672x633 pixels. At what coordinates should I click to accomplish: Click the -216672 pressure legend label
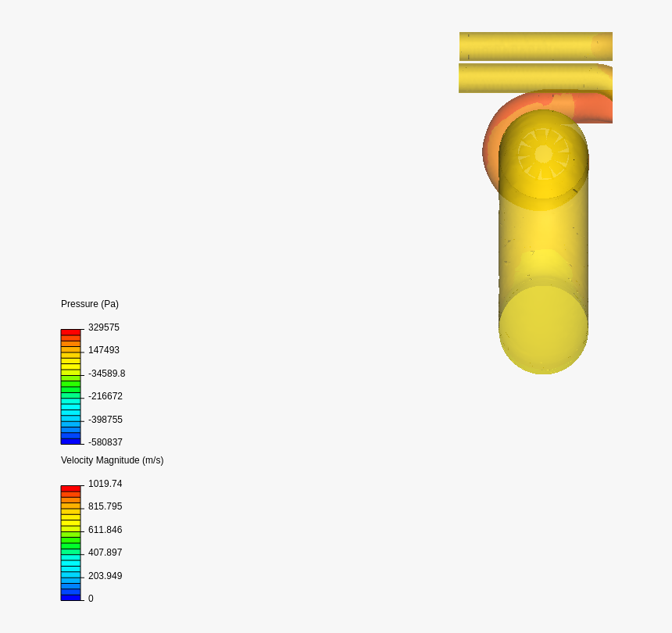pos(105,396)
